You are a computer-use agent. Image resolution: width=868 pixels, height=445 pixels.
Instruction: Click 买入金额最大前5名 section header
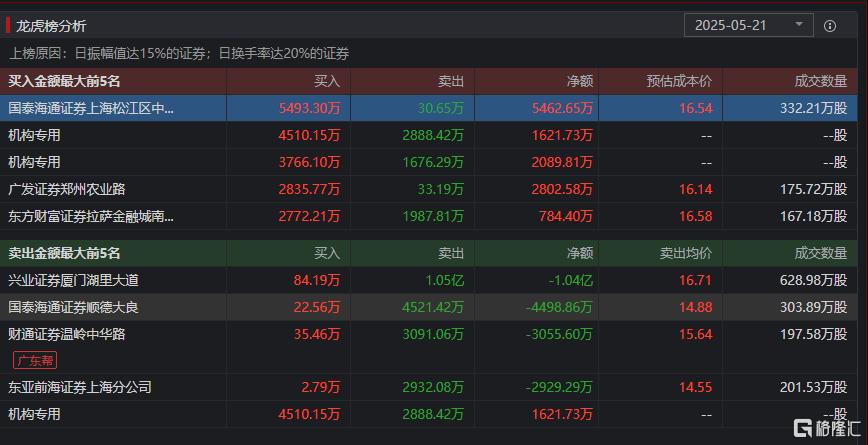tap(64, 81)
